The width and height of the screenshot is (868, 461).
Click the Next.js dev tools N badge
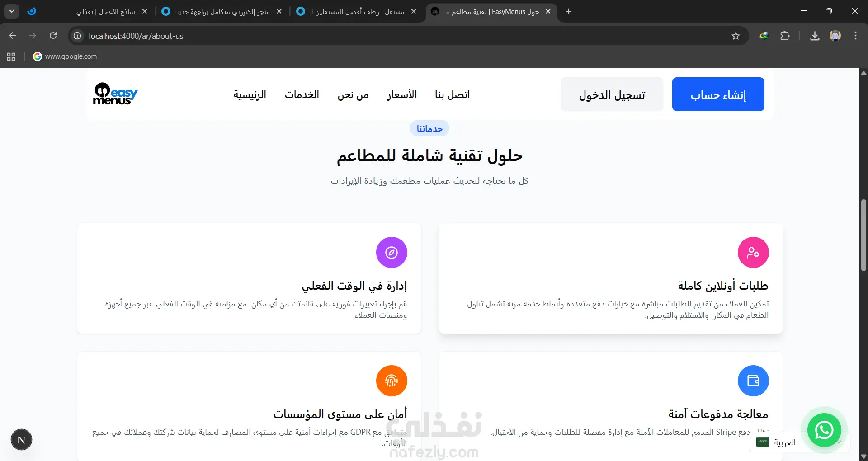[x=21, y=440]
